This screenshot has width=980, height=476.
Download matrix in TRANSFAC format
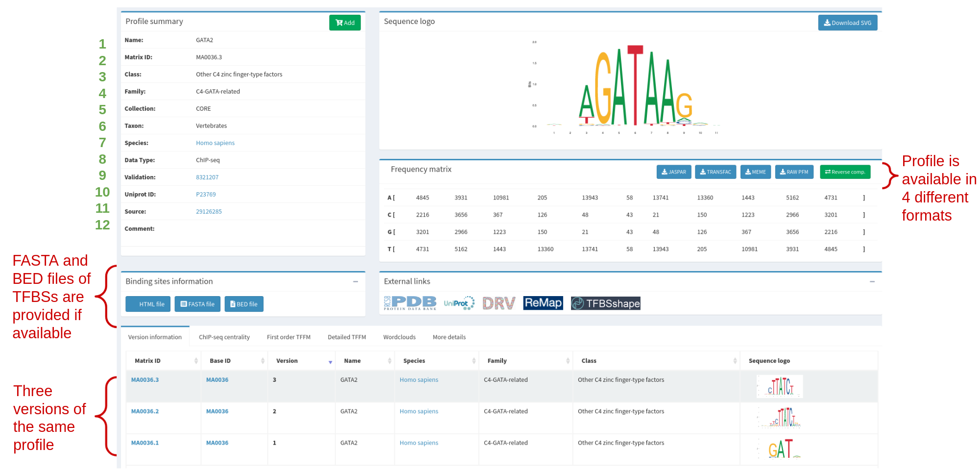[715, 172]
